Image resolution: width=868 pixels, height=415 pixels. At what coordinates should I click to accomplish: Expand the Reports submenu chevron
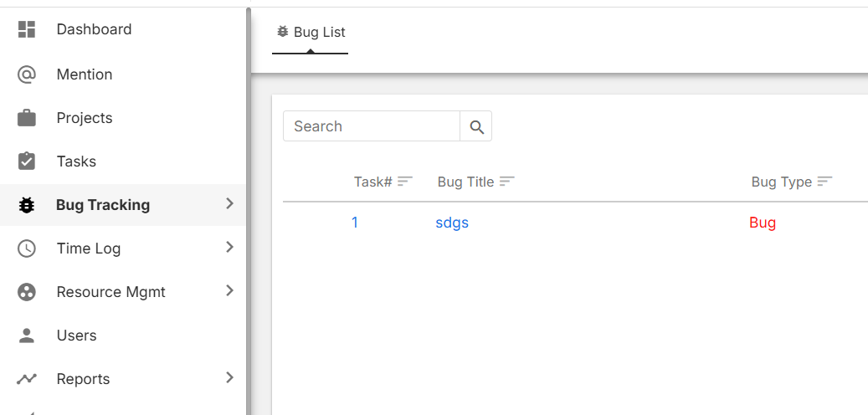pos(230,378)
